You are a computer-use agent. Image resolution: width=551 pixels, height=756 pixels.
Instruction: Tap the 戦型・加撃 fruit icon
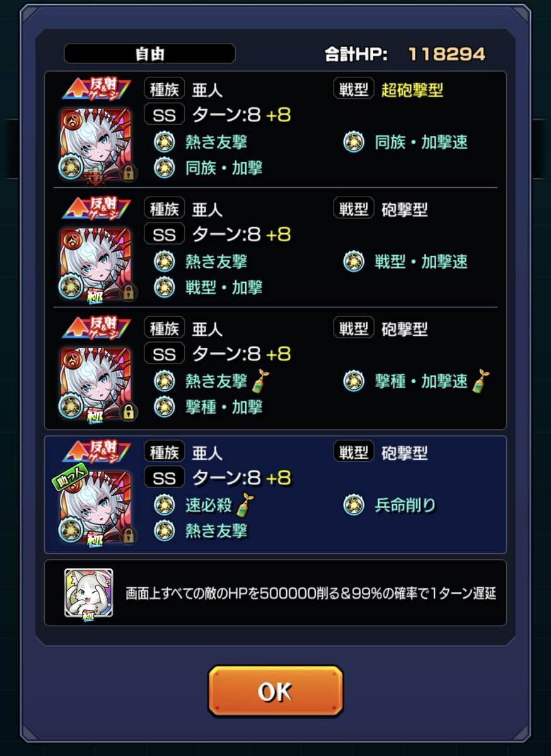(x=165, y=287)
